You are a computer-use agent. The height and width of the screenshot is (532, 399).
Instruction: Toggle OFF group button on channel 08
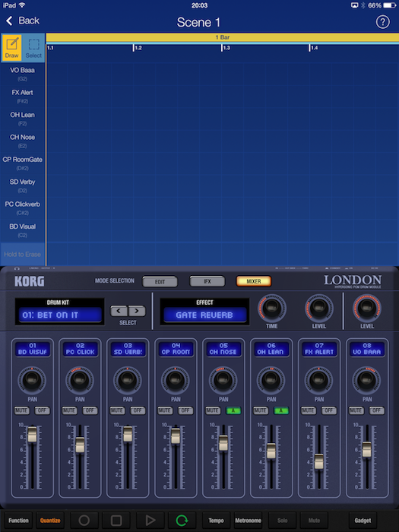click(377, 410)
